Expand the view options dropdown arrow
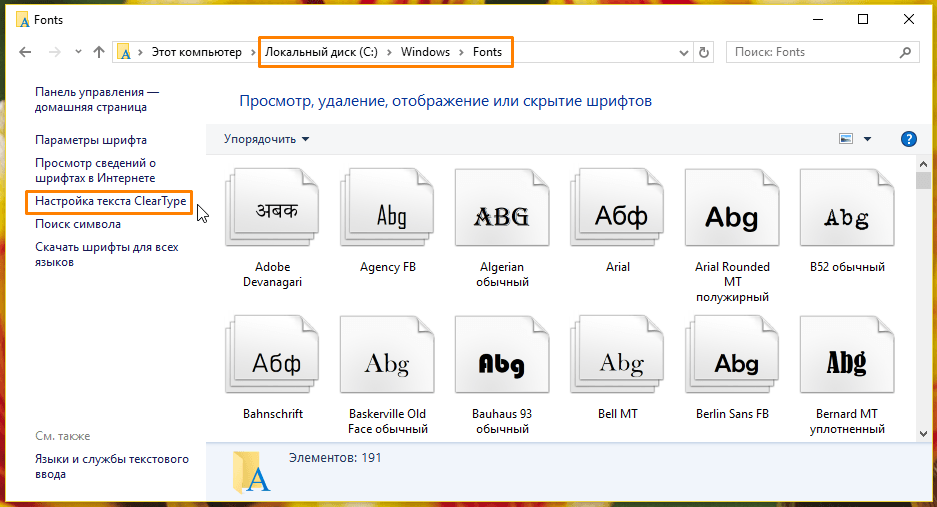937x507 pixels. click(x=867, y=139)
